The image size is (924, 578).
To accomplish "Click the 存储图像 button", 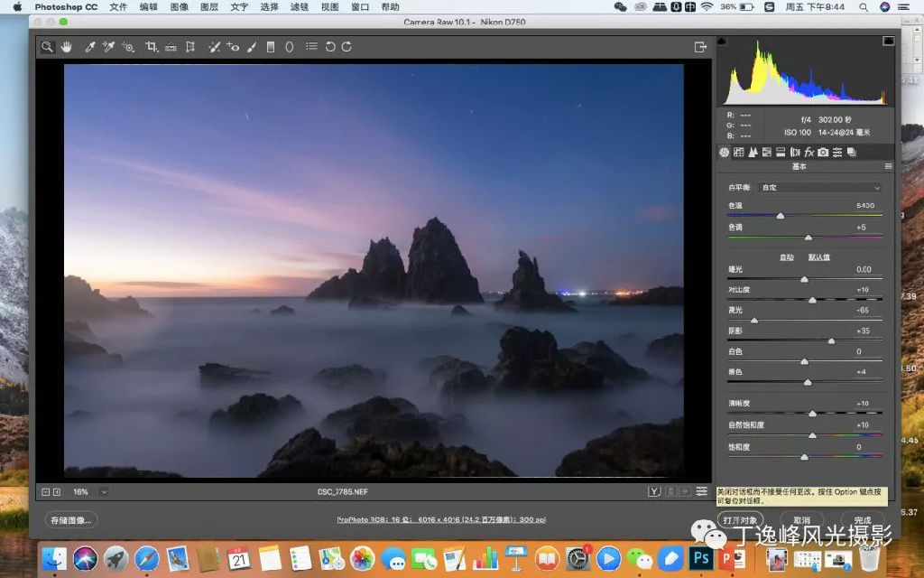I will click(x=71, y=520).
